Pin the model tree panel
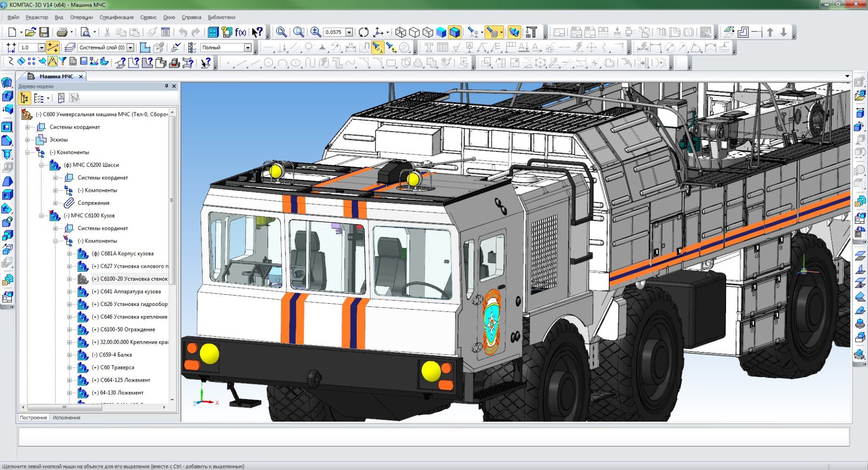The width and height of the screenshot is (868, 470). click(x=166, y=86)
